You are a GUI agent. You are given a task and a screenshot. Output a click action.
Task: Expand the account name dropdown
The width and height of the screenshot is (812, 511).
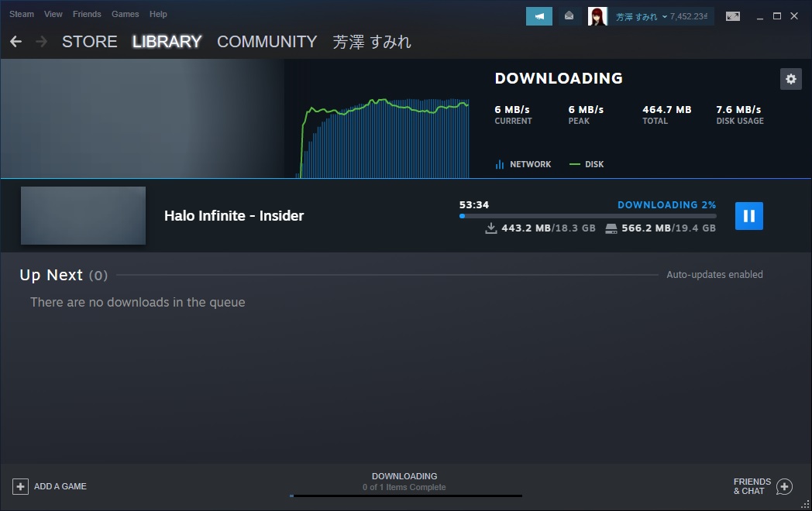pos(641,16)
